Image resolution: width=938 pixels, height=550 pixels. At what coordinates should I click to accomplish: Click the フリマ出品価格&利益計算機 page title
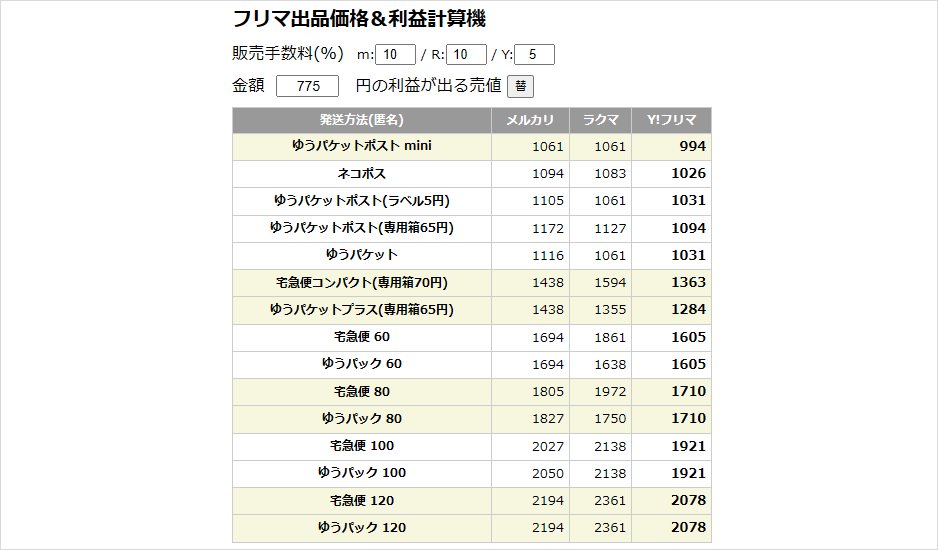click(359, 19)
